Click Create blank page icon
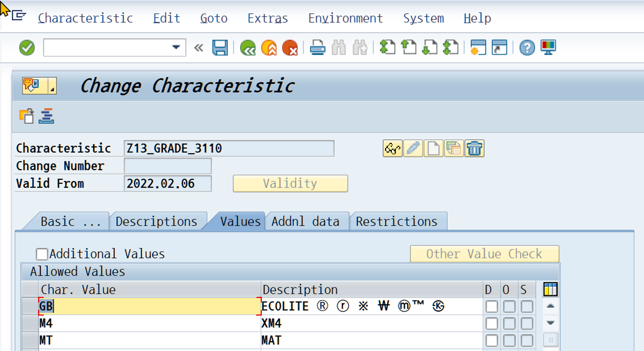This screenshot has width=644, height=351. pyautogui.click(x=433, y=148)
